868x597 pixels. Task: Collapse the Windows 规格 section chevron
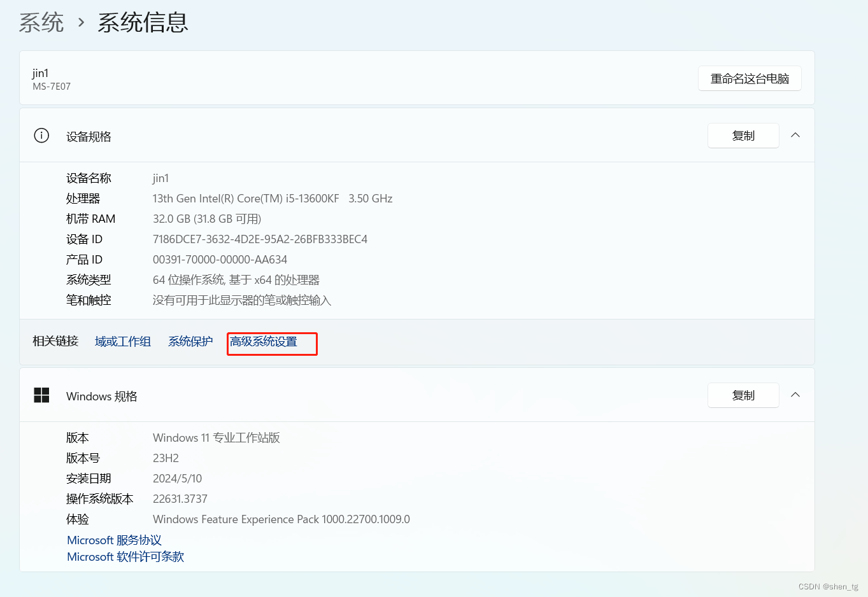click(795, 395)
